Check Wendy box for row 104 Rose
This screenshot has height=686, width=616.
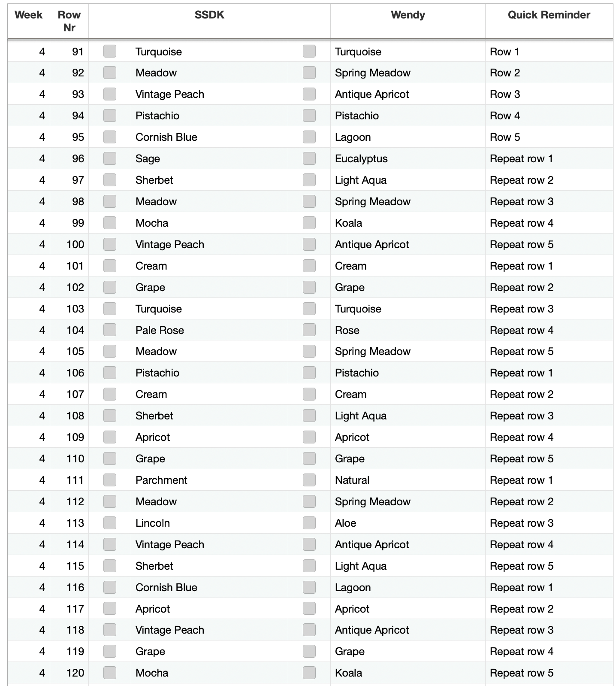tap(309, 330)
